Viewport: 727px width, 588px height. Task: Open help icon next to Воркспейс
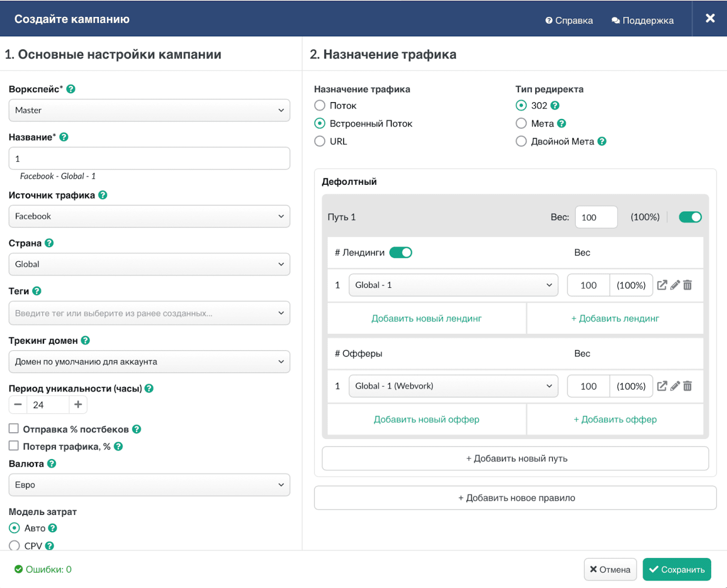(71, 89)
